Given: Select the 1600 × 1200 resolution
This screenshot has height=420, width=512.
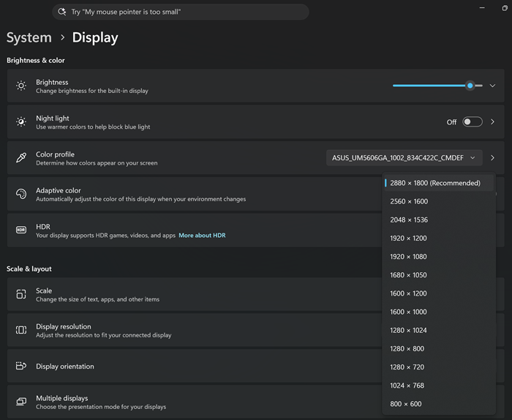Looking at the screenshot, I should click(439, 293).
